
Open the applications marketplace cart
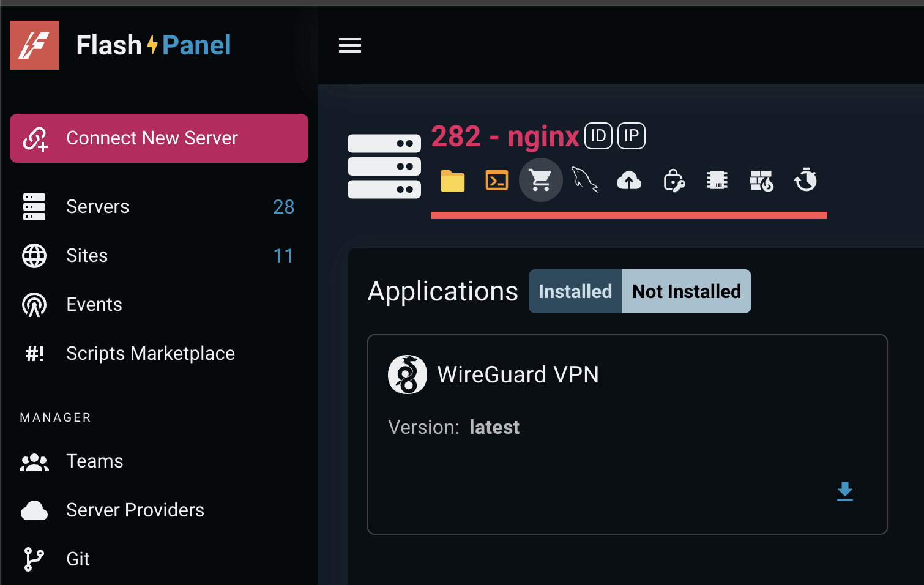540,180
